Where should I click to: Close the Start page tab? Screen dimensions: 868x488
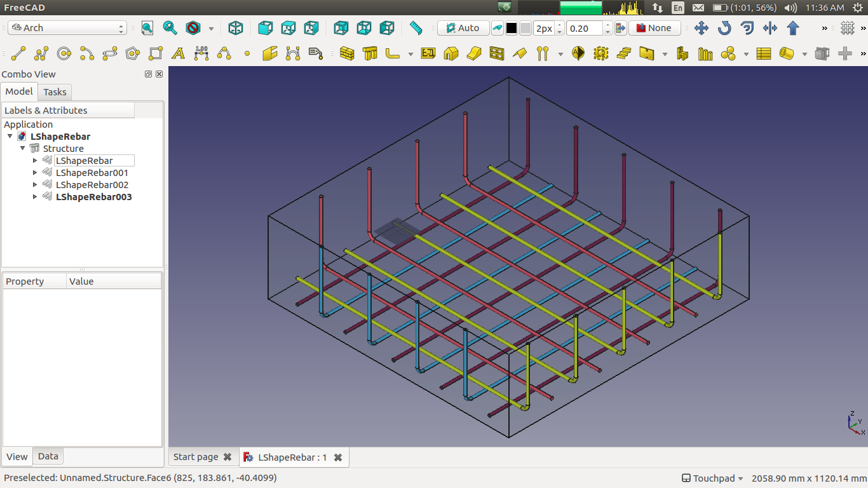(227, 457)
